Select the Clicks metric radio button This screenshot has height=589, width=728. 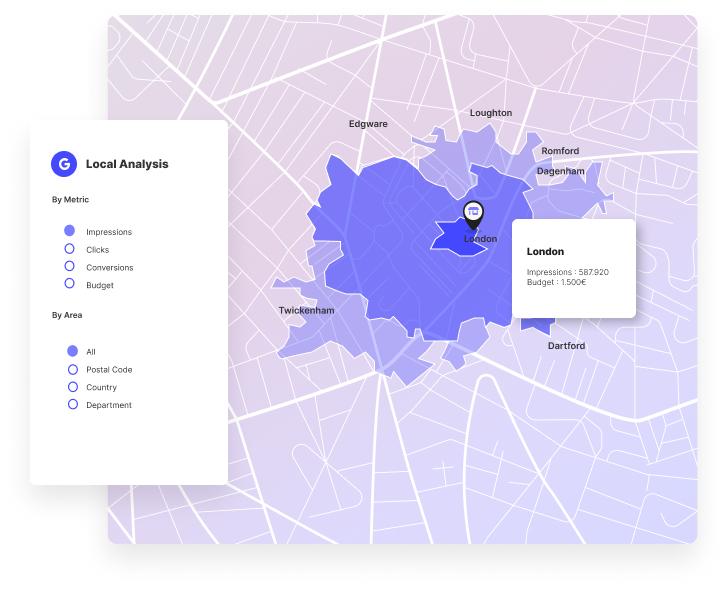69,249
